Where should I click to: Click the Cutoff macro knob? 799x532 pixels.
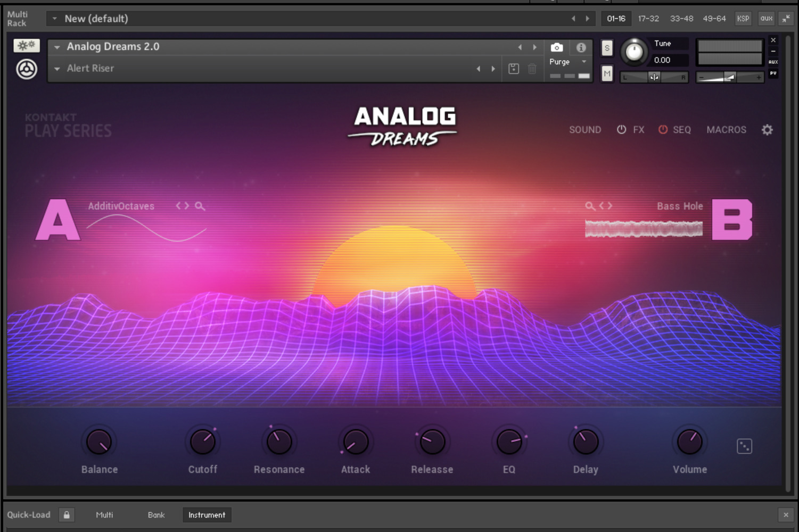pyautogui.click(x=203, y=442)
